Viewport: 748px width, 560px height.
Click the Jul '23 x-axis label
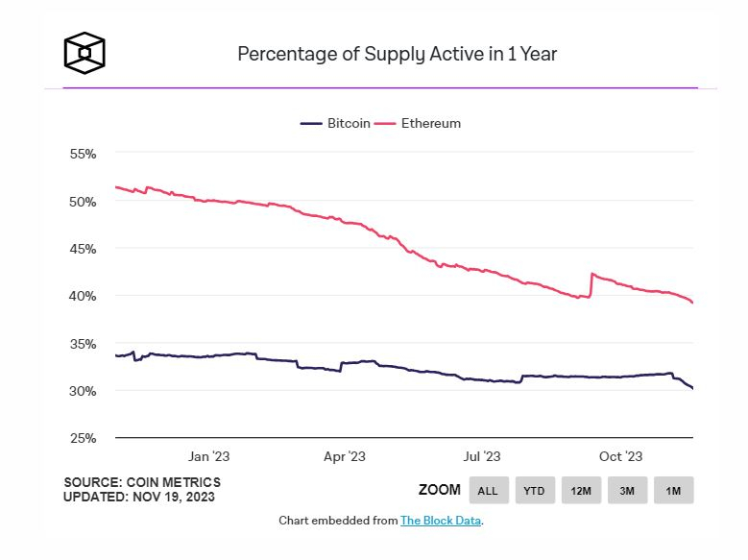pos(481,456)
